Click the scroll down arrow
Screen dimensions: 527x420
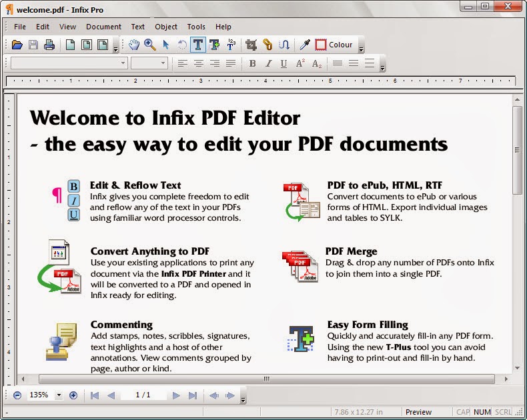517,368
